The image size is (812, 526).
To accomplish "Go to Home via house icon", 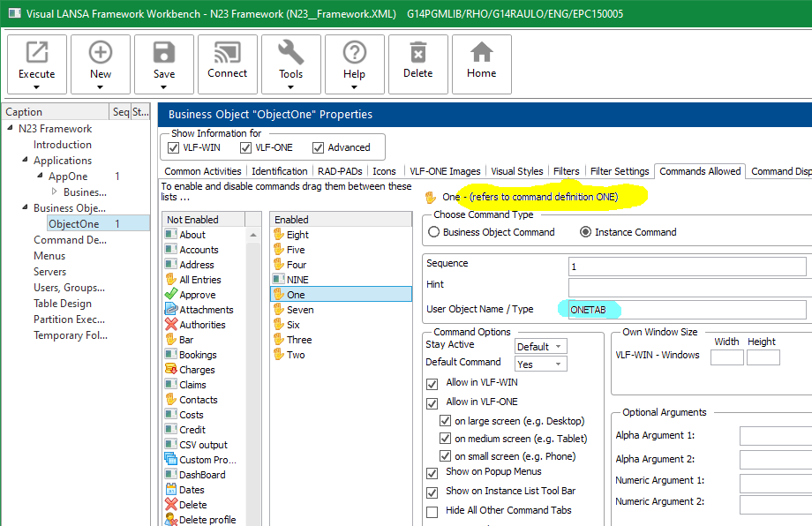I will (x=482, y=52).
